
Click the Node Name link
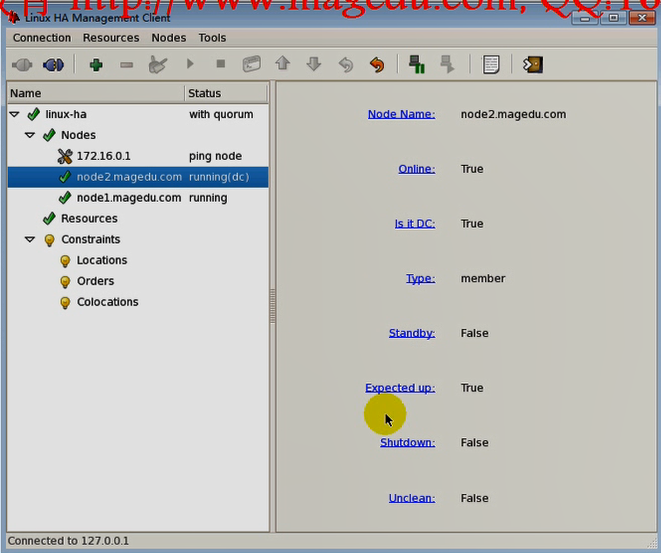[x=401, y=114]
